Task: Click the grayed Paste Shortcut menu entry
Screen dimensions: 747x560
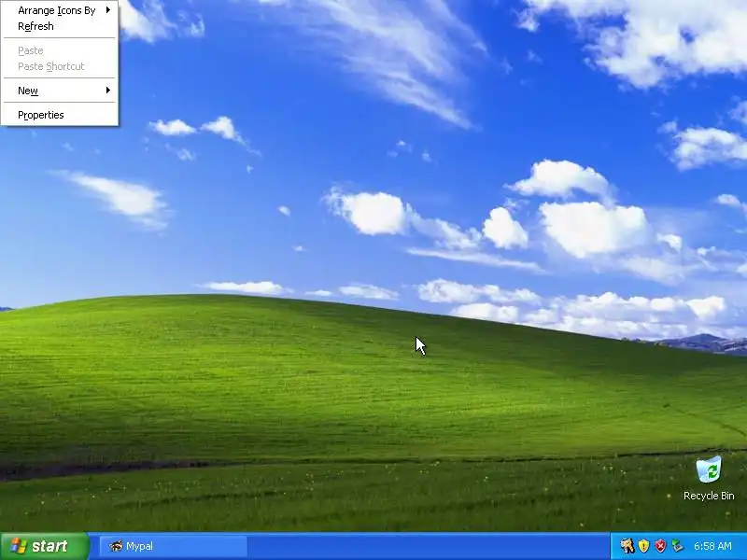Action: (60, 66)
